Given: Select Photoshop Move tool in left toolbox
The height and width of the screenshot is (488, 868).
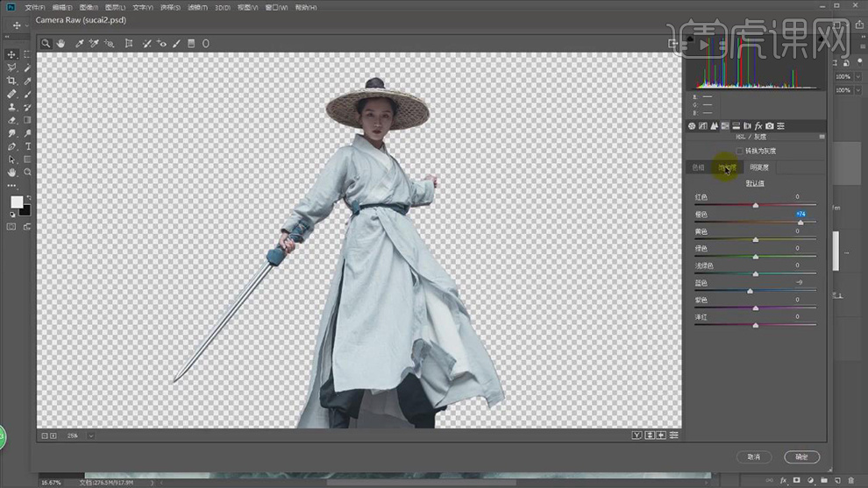Looking at the screenshot, I should (x=11, y=54).
